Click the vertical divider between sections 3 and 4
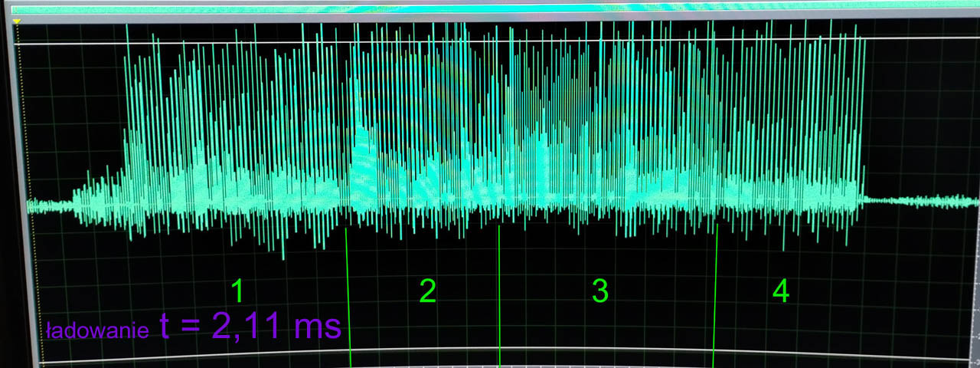Image resolution: width=980 pixels, height=368 pixels. tap(715, 291)
